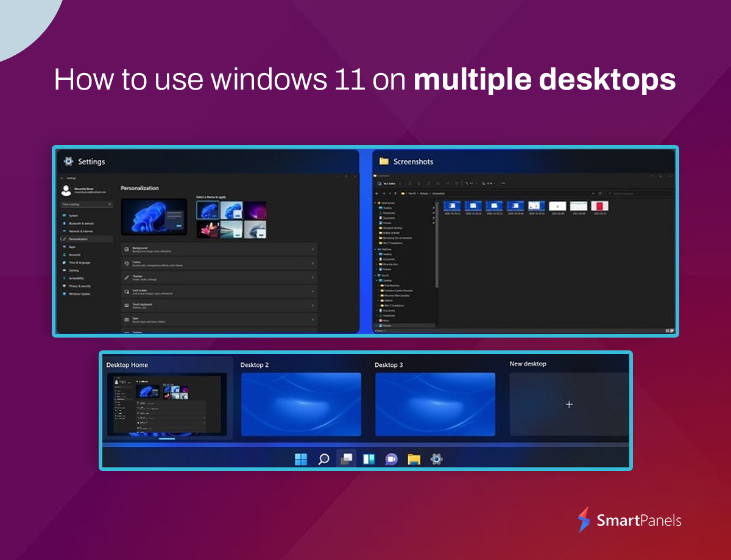This screenshot has height=560, width=731.
Task: Expand the Lock screen settings row
Action: [219, 291]
